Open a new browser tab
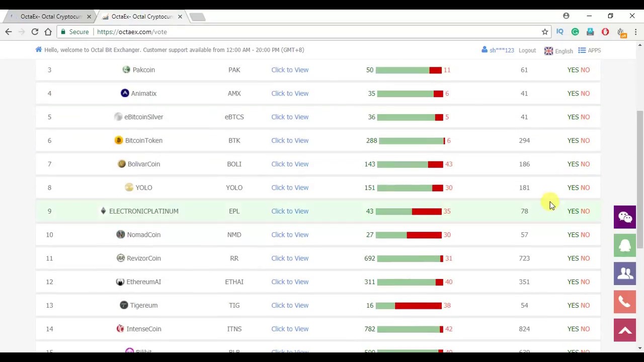 pos(197,17)
